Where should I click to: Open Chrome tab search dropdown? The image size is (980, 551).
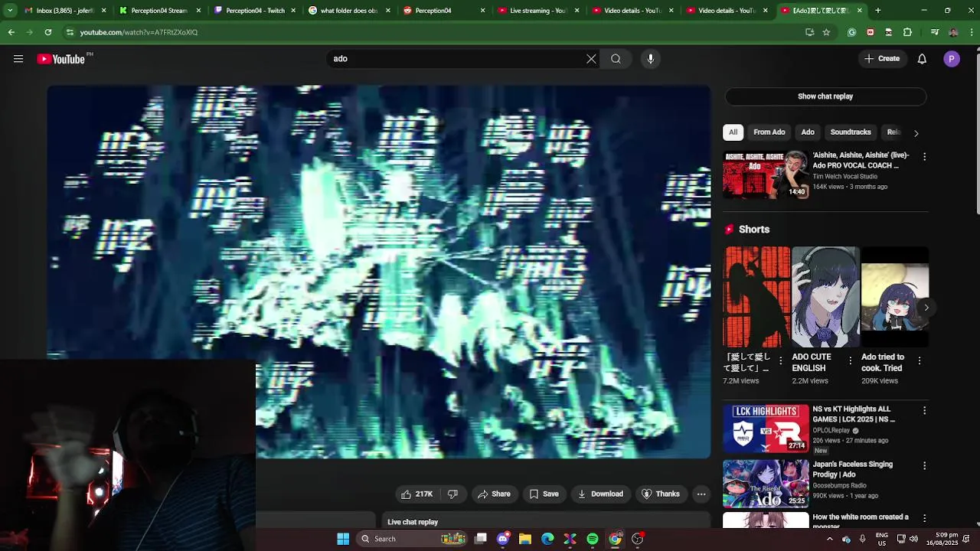point(10,11)
